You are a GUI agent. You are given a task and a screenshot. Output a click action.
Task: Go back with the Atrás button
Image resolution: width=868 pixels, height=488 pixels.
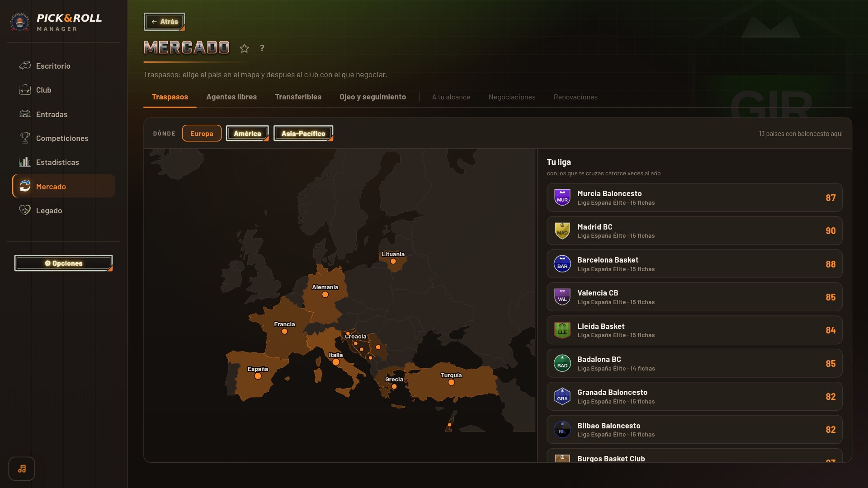coord(165,22)
